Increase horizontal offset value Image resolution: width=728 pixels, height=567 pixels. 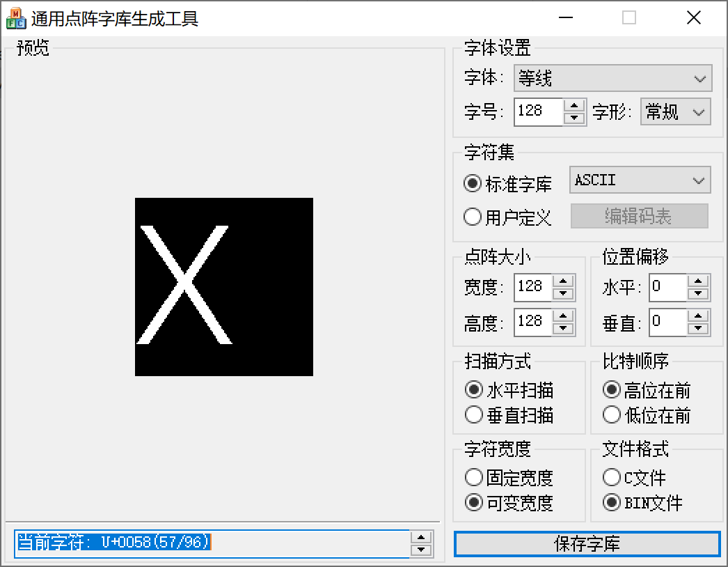tap(699, 281)
